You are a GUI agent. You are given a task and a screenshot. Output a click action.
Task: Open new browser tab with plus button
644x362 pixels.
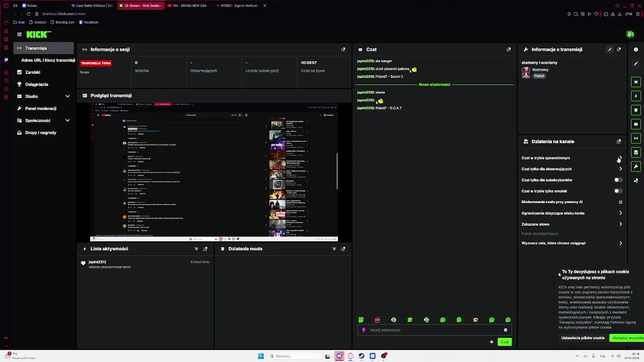tap(265, 6)
